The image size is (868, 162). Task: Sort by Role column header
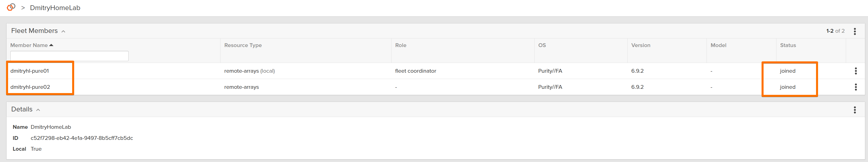[x=401, y=45]
